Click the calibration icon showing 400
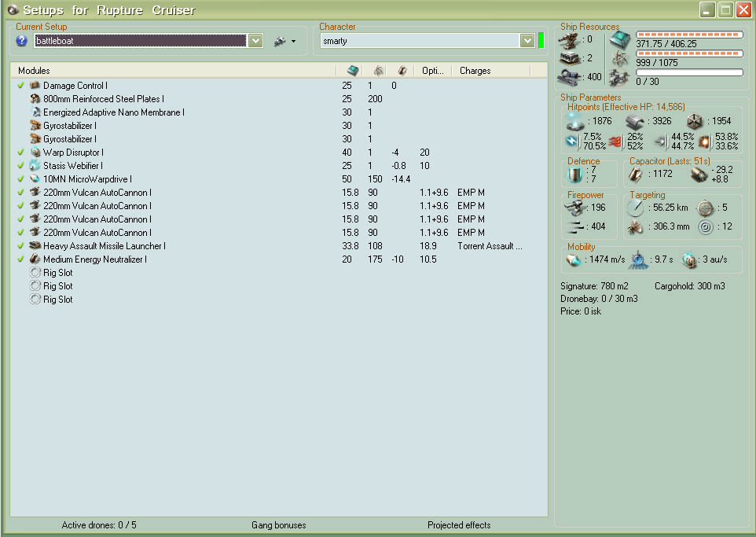This screenshot has width=756, height=537. pos(569,77)
